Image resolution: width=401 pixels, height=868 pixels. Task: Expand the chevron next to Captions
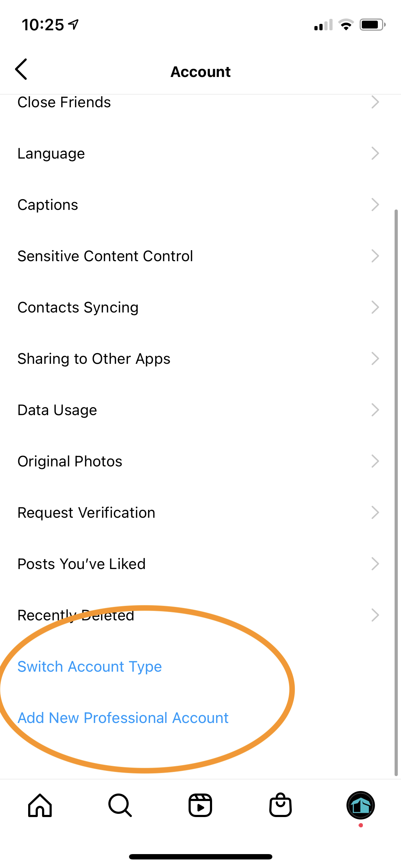[x=375, y=205]
